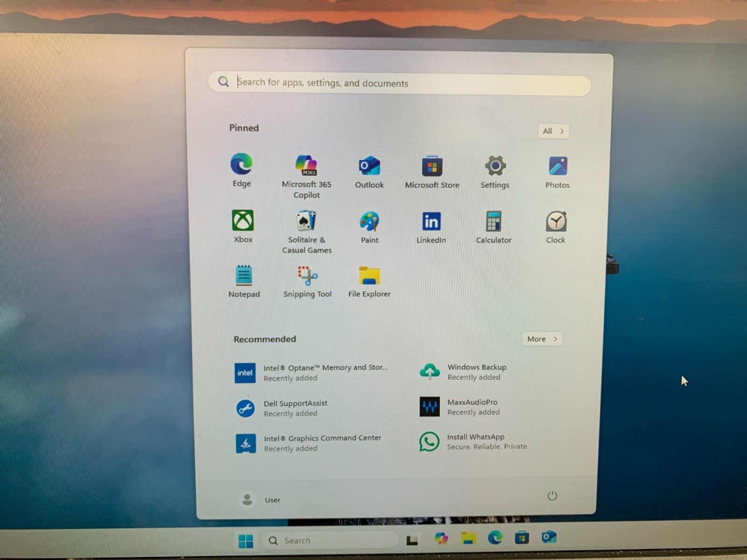Launch Solitaire & Casual Games
The width and height of the screenshot is (747, 560).
pos(307,231)
